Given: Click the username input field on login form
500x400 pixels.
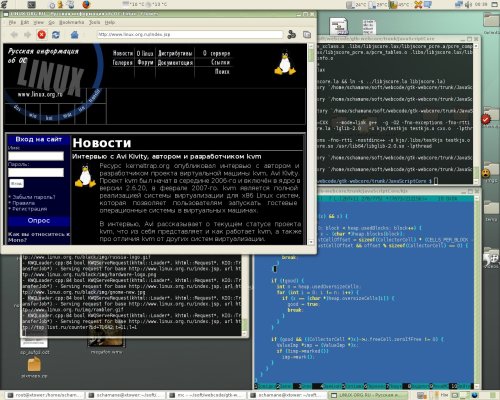Looking at the screenshot, I should click(x=36, y=156).
